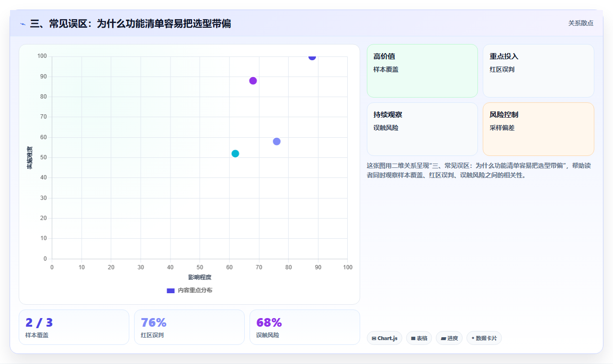Click the 内容重点分布 legend label
613x364 pixels.
[x=195, y=290]
